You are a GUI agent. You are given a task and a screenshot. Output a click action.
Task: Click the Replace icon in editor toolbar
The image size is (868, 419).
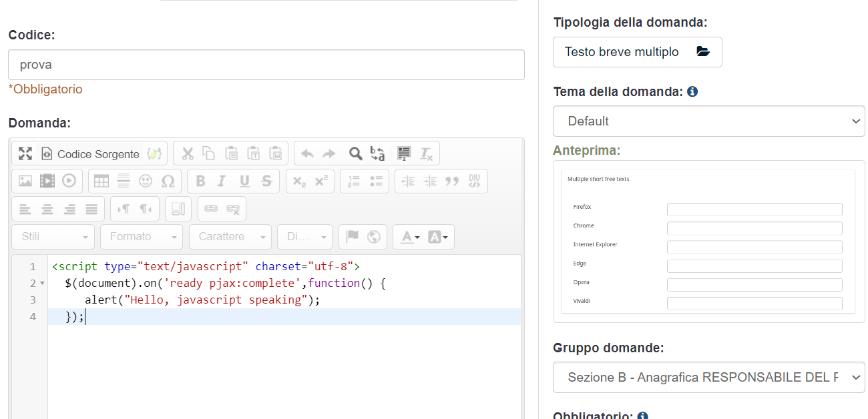pos(378,153)
